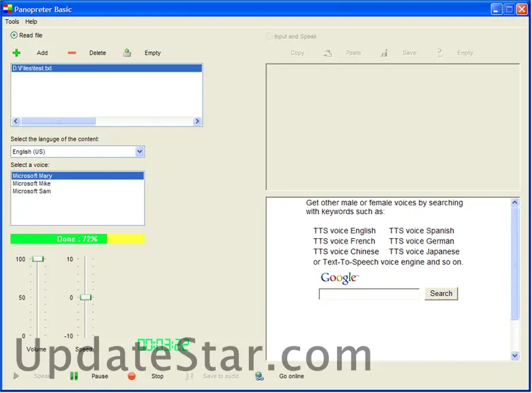
Task: Click the Paste icon in Input panel
Action: [x=328, y=53]
